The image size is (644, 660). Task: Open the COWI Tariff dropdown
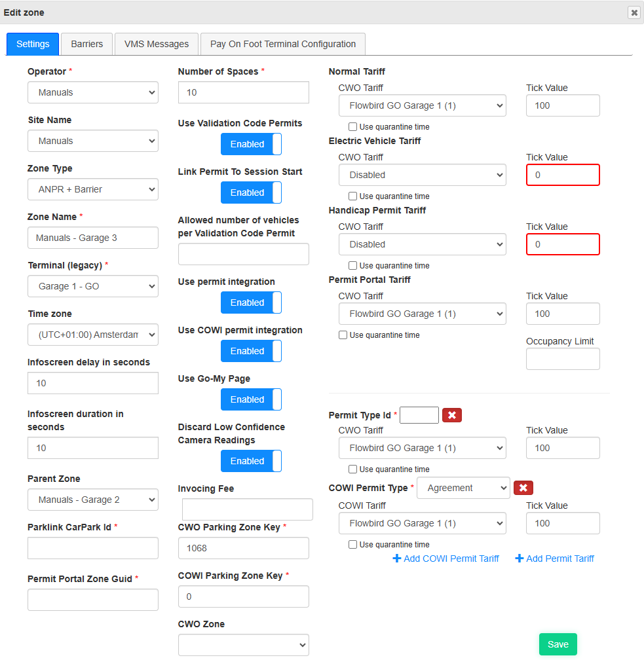(423, 523)
